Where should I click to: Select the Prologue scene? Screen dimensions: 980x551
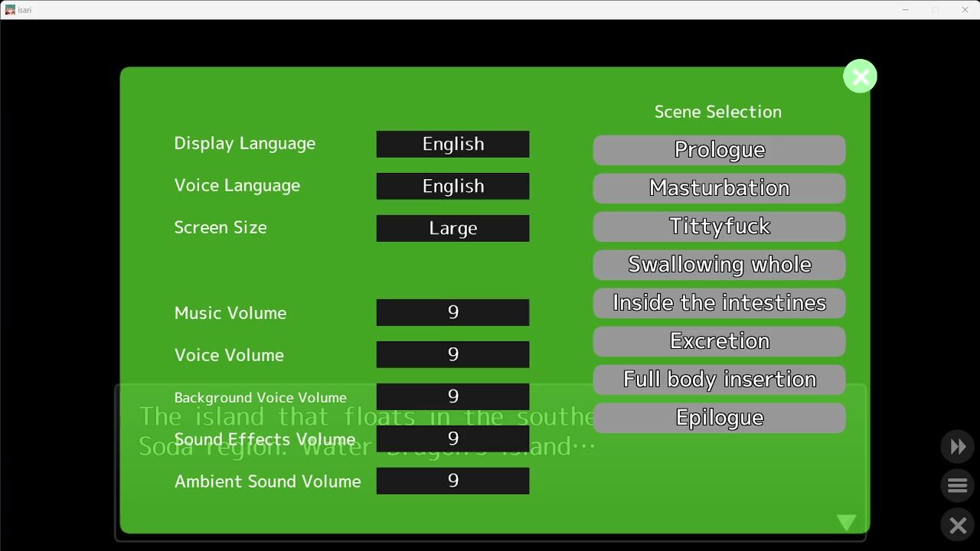click(x=719, y=150)
